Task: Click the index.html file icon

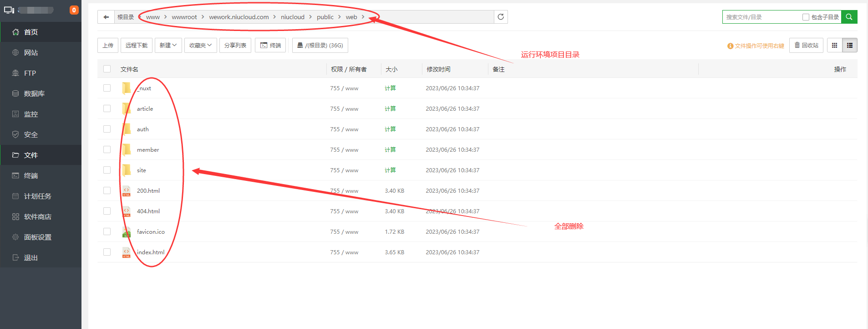Action: [x=127, y=252]
